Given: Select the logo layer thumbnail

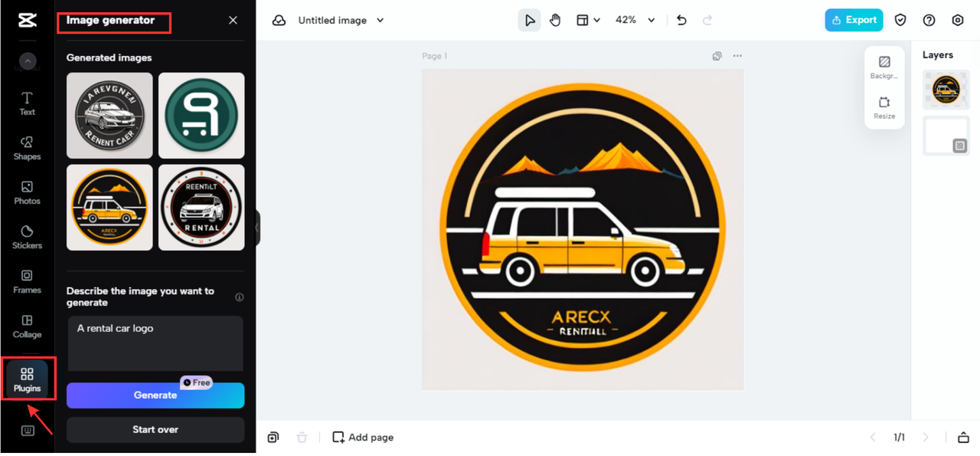Looking at the screenshot, I should point(946,90).
